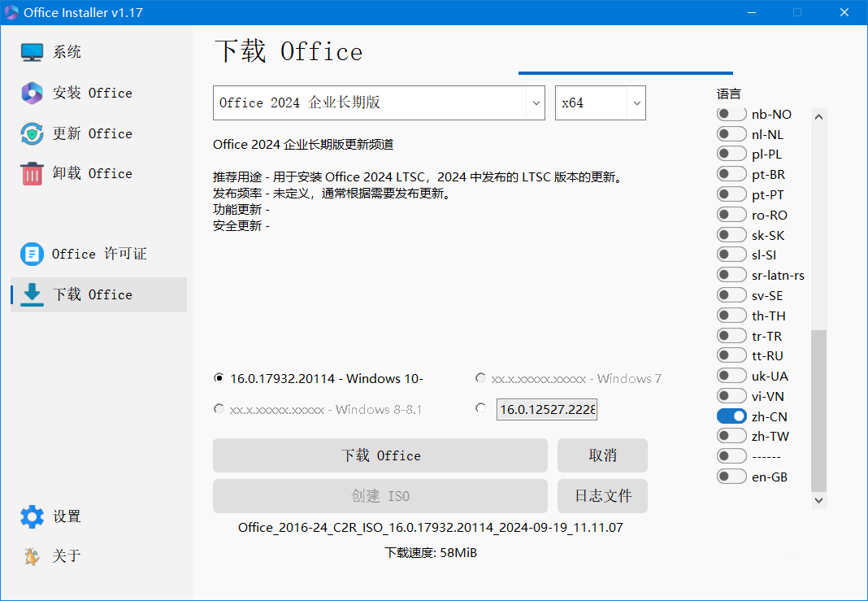The height and width of the screenshot is (601, 868).
Task: Select the Windows 7 build radio option
Action: coord(480,377)
